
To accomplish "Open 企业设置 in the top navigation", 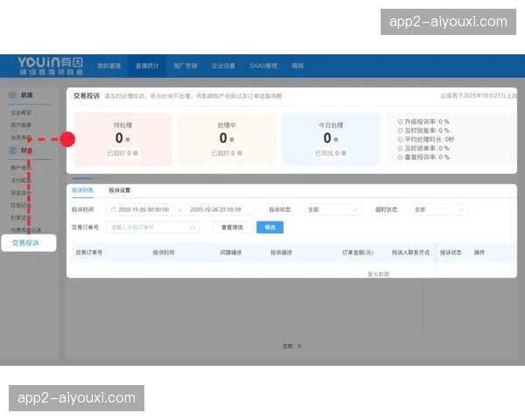I will pyautogui.click(x=223, y=66).
